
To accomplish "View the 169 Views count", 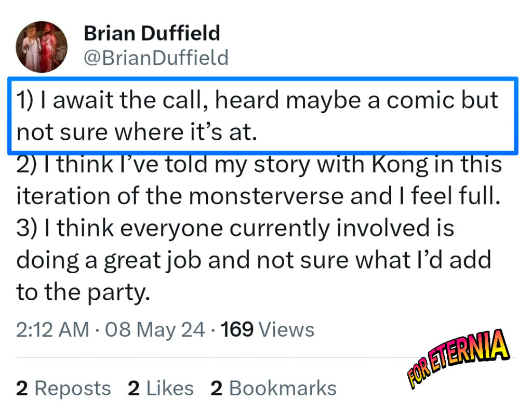I will point(268,330).
